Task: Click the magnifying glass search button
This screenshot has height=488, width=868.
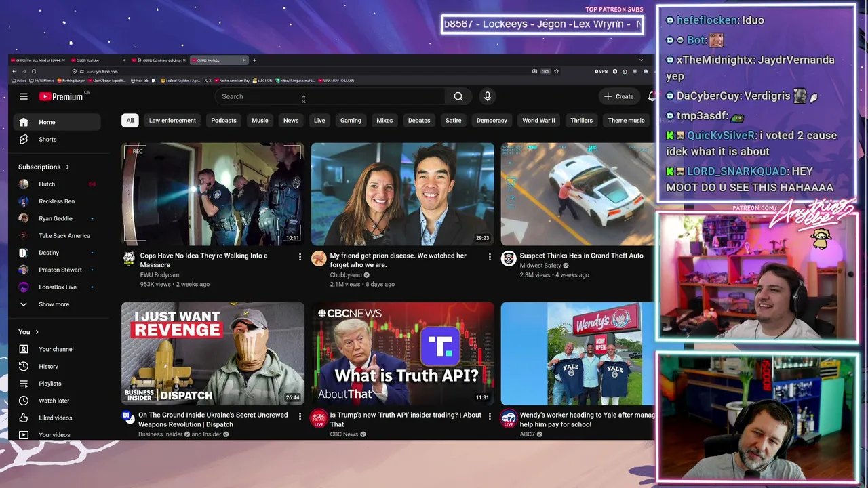Action: click(458, 96)
